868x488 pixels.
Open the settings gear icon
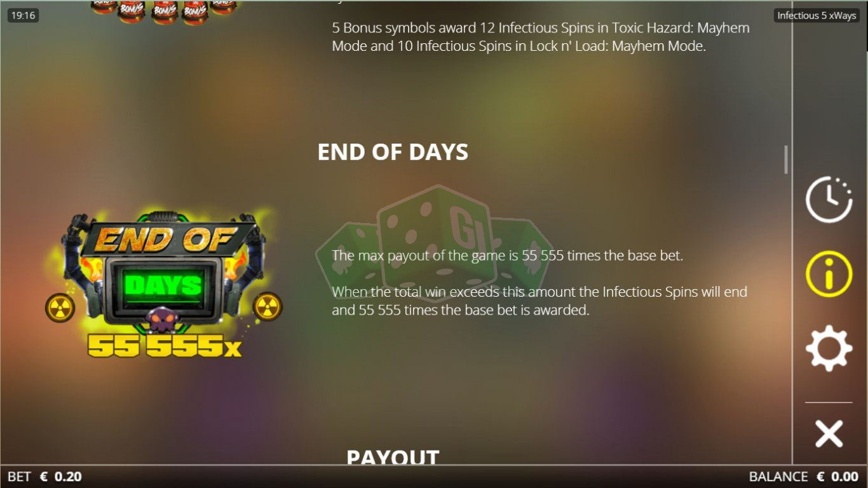pos(829,348)
